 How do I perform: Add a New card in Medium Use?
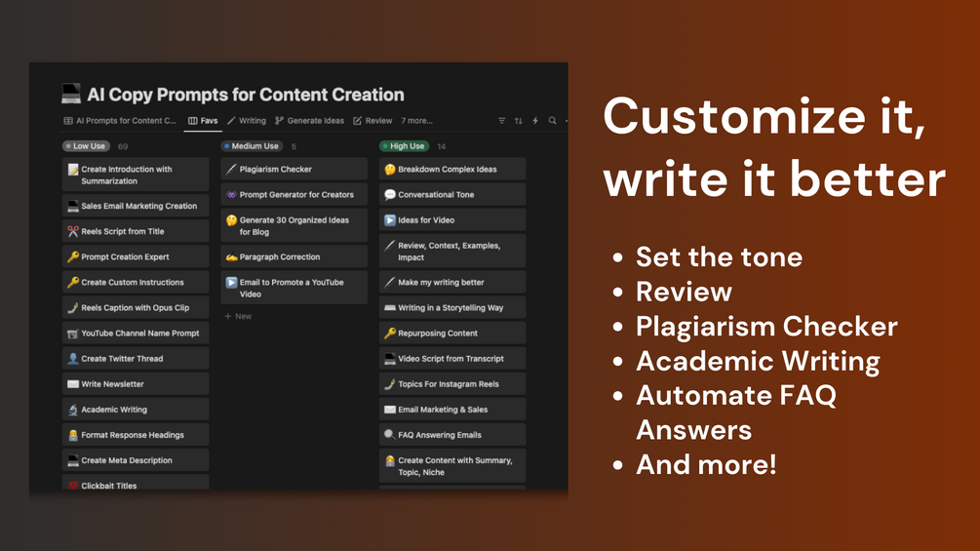(x=238, y=316)
